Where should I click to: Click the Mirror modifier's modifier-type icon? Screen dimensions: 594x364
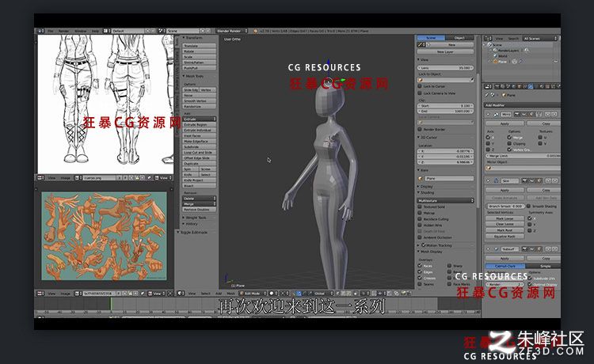[x=497, y=114]
